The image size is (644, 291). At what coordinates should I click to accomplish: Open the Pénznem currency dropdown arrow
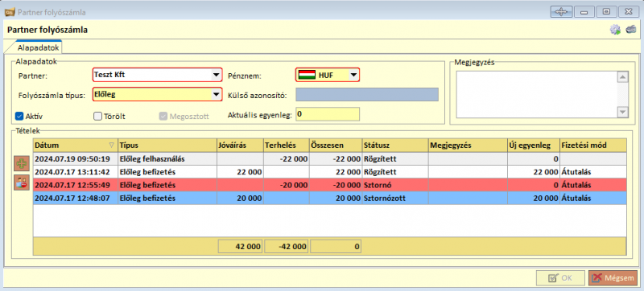click(x=353, y=75)
